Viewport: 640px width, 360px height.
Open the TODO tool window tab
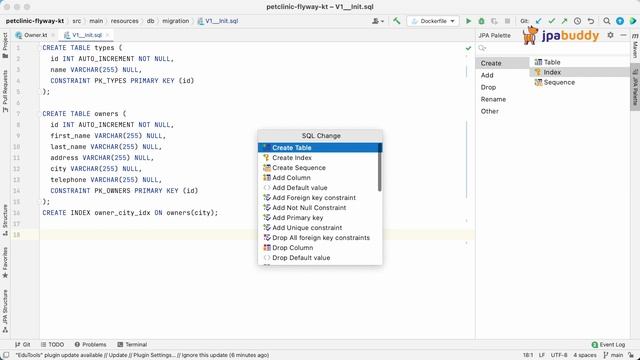(52, 344)
